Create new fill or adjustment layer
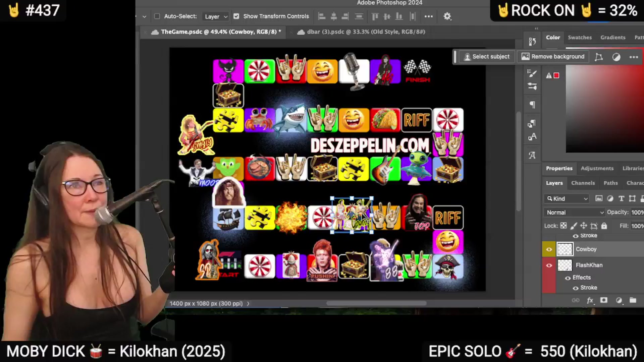The width and height of the screenshot is (644, 362). pos(619,300)
